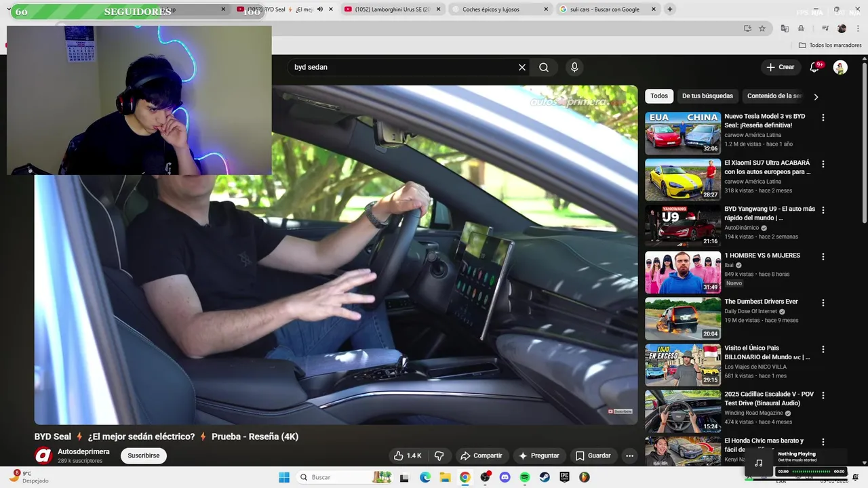Open 'Todos los marcadores' bookmarks folder
The image size is (868, 488).
(830, 45)
